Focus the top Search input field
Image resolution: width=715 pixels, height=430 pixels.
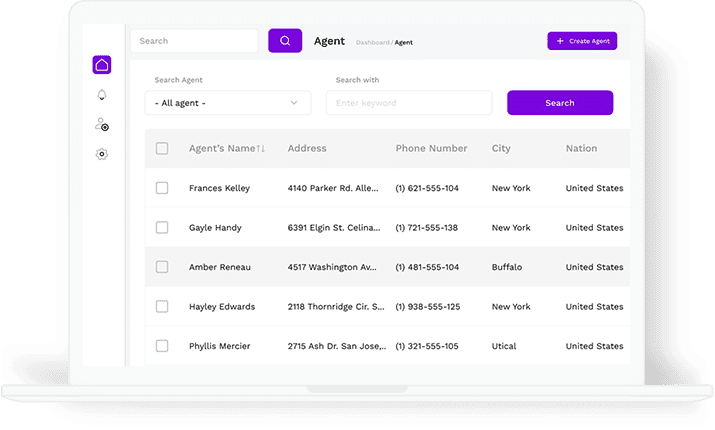tap(194, 41)
